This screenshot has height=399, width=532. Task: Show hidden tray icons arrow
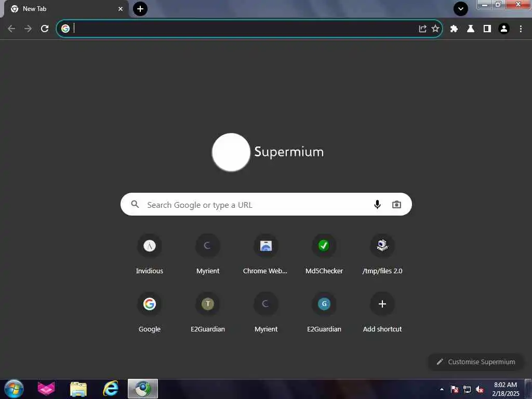click(x=442, y=389)
